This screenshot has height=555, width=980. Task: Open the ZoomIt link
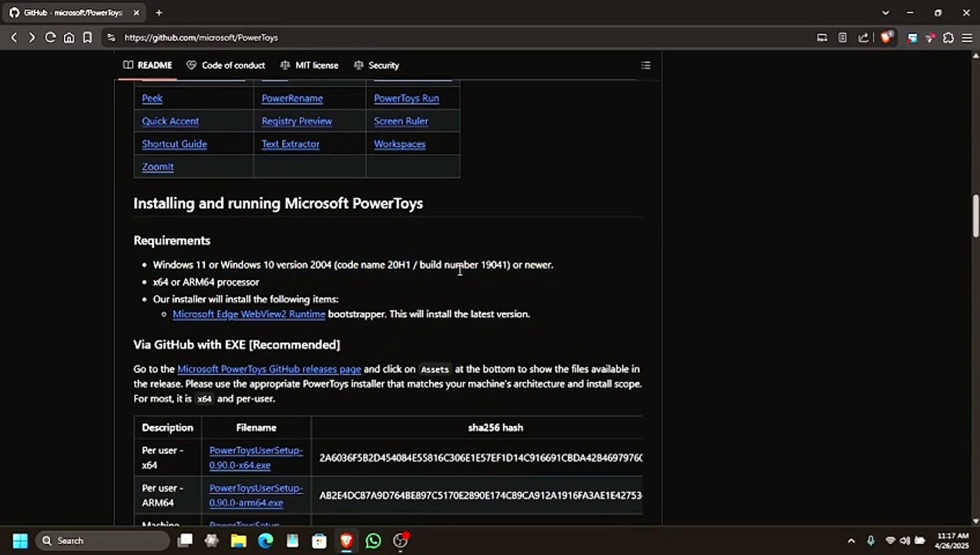pos(157,166)
